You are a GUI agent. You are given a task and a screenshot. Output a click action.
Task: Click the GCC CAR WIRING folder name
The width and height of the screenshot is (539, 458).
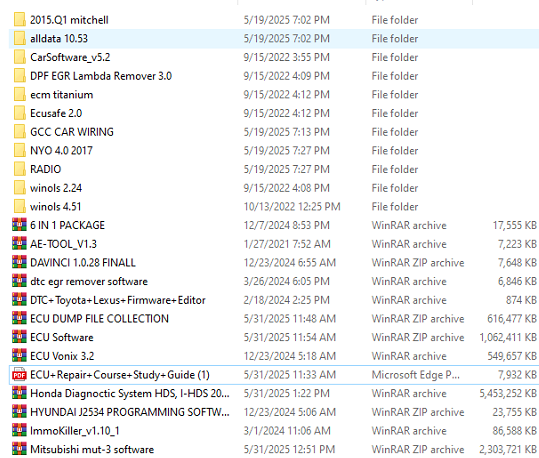tap(72, 132)
